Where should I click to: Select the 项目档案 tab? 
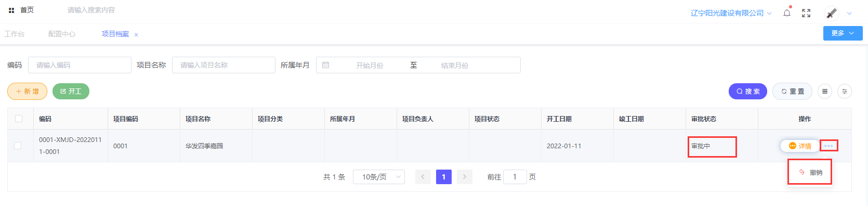coord(115,34)
